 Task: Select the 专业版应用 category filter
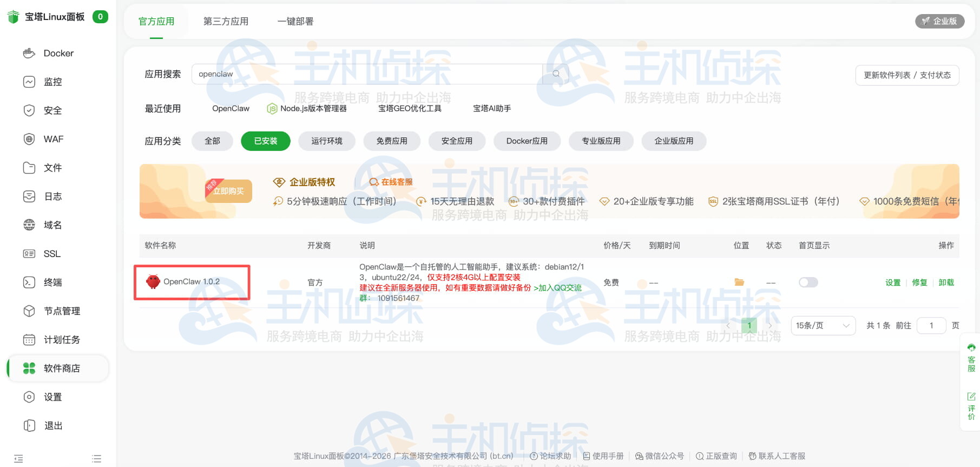click(601, 141)
